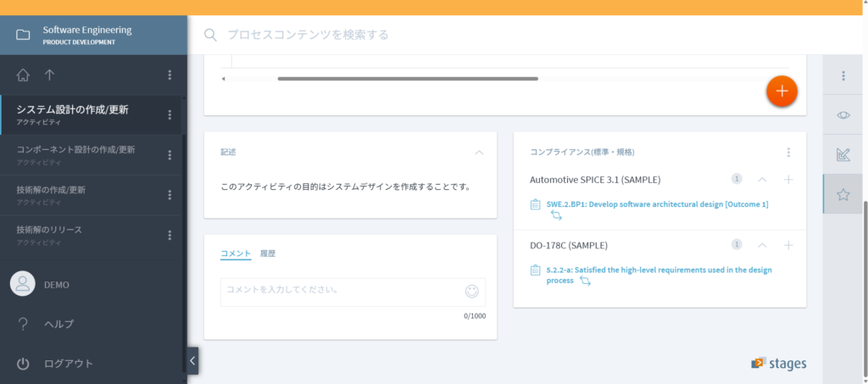
Task: Click scrollbar left arrow
Action: pyautogui.click(x=223, y=79)
